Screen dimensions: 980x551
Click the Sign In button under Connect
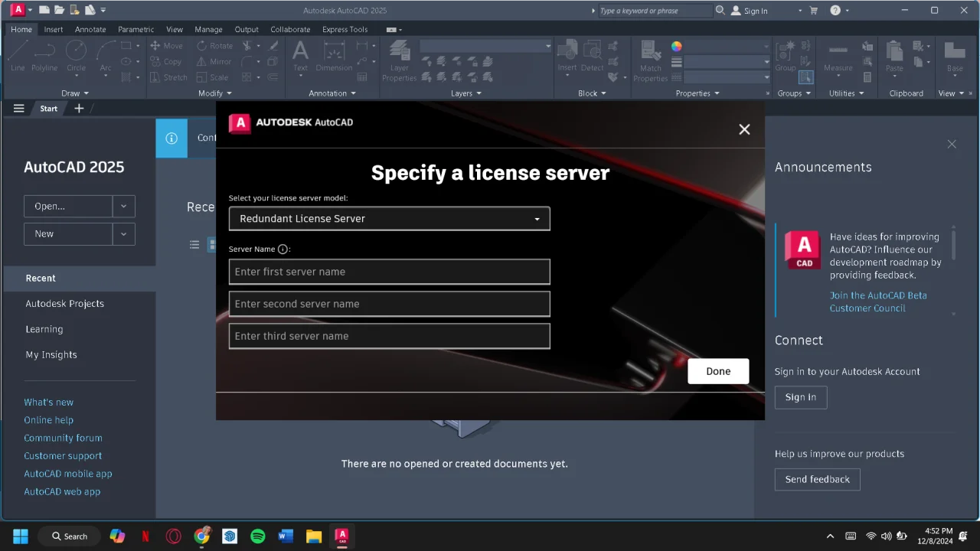tap(801, 397)
